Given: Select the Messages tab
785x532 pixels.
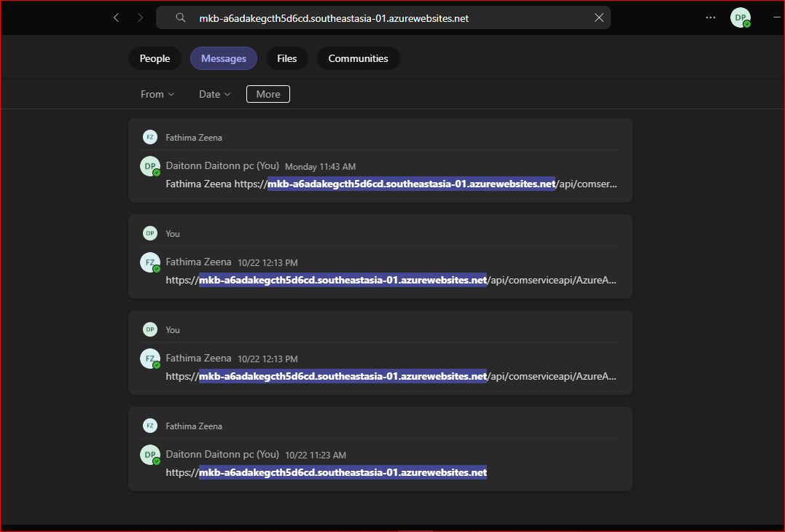Looking at the screenshot, I should click(x=224, y=58).
